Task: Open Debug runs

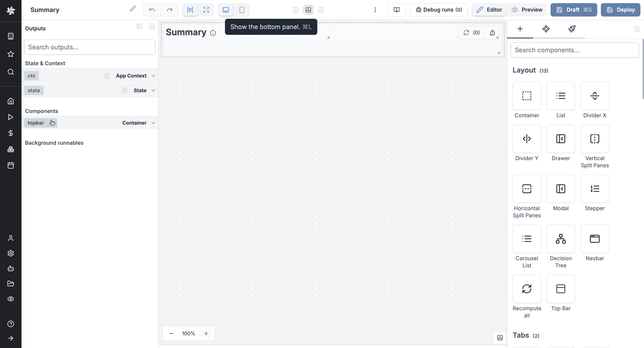Action: (439, 10)
